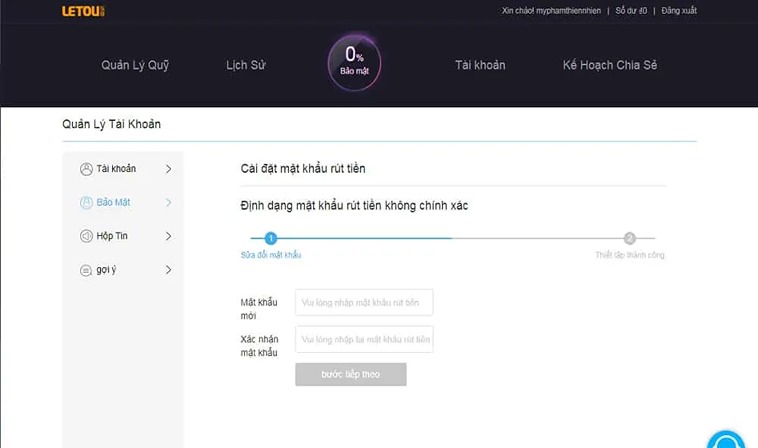The image size is (758, 448).
Task: Click the Cài đặt mật khẩu rút tiền title
Action: click(x=303, y=169)
